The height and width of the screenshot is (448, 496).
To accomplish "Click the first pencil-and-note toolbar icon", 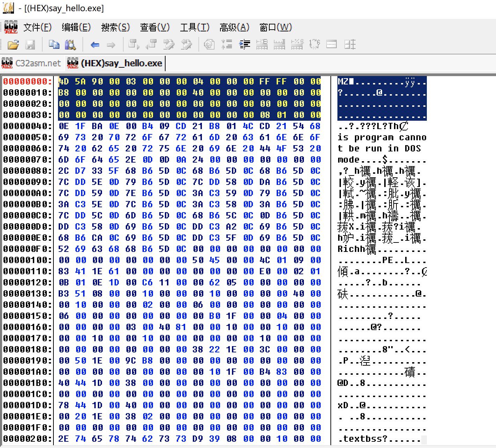I will (169, 44).
